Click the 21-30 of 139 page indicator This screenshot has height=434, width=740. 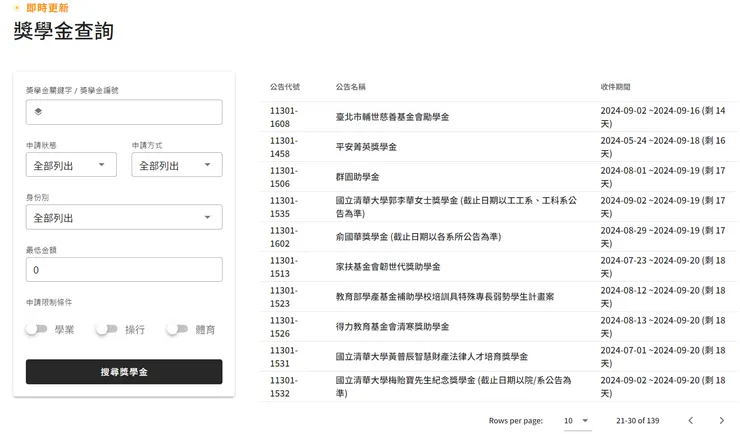coord(638,420)
